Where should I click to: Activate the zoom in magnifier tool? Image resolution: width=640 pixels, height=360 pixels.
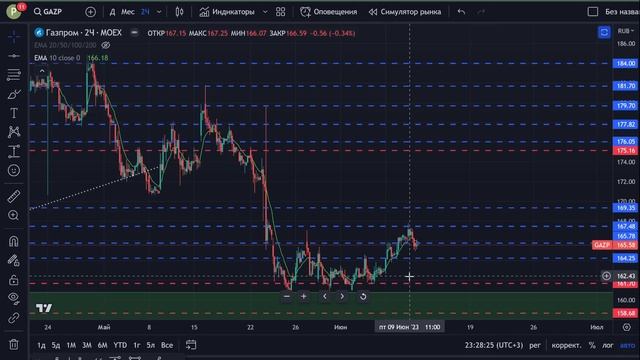click(14, 215)
